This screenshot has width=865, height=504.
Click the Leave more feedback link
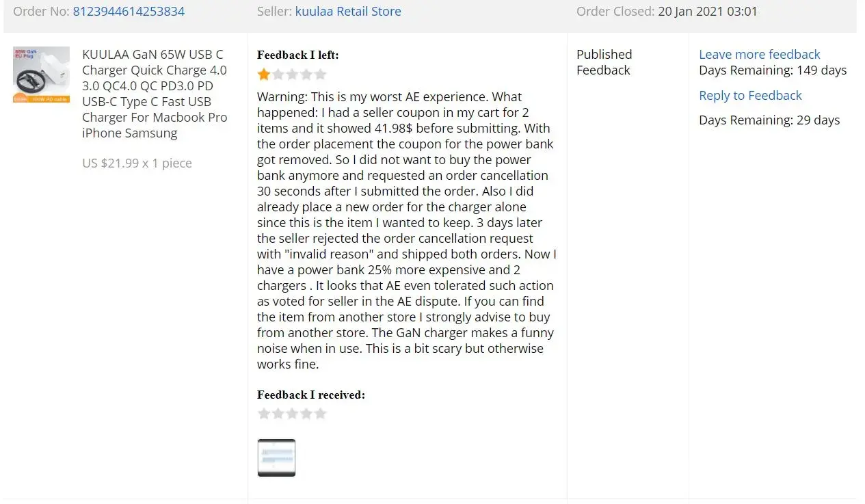click(759, 55)
